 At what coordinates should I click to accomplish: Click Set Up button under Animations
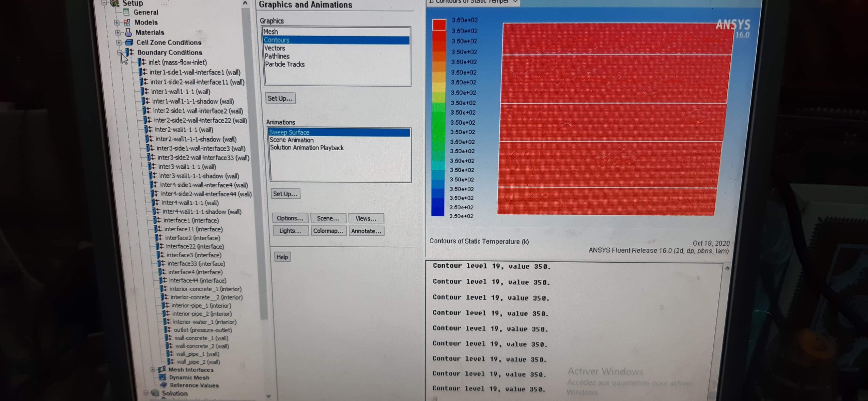click(x=285, y=194)
